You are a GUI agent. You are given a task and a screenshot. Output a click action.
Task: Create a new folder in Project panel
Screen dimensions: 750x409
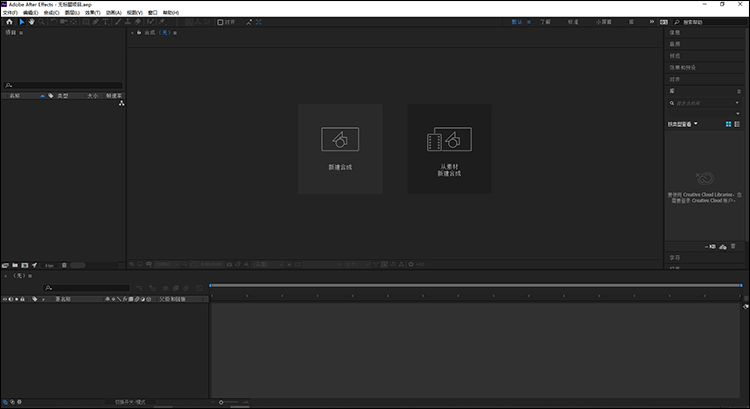coord(15,265)
